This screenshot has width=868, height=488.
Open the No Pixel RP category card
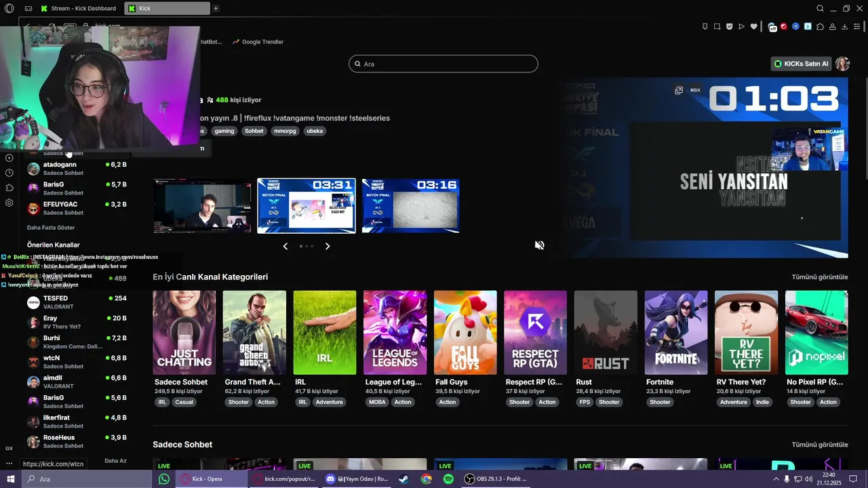point(816,332)
